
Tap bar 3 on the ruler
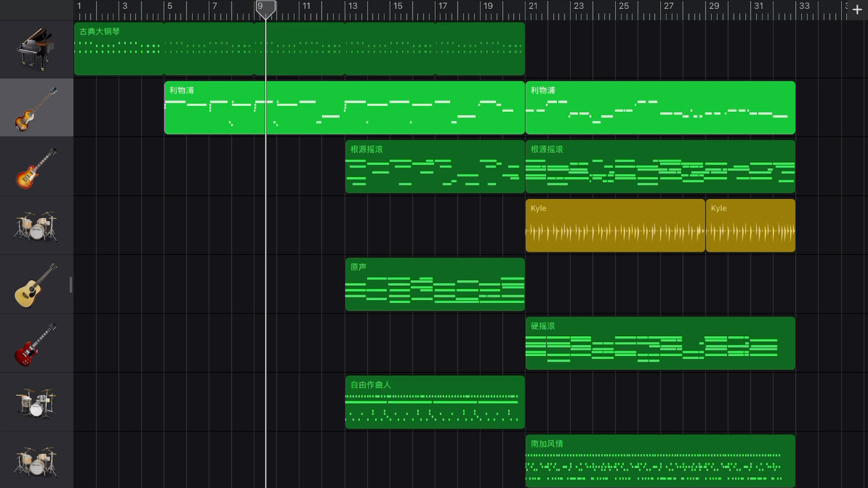tap(125, 6)
